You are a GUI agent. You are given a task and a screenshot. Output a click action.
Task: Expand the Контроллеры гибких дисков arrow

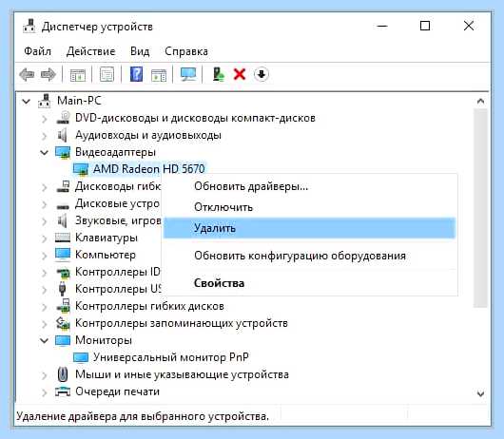(x=45, y=307)
